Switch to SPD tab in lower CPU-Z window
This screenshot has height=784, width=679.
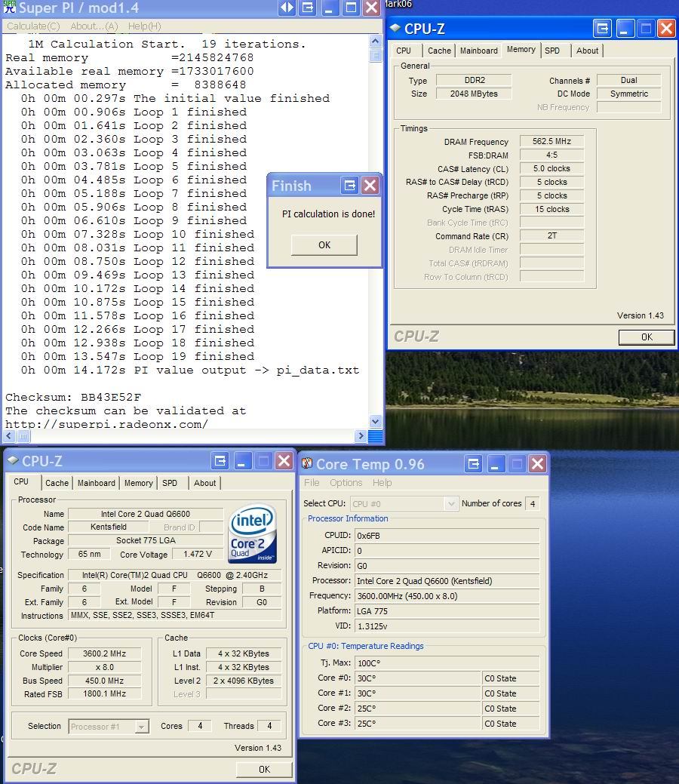tap(170, 483)
